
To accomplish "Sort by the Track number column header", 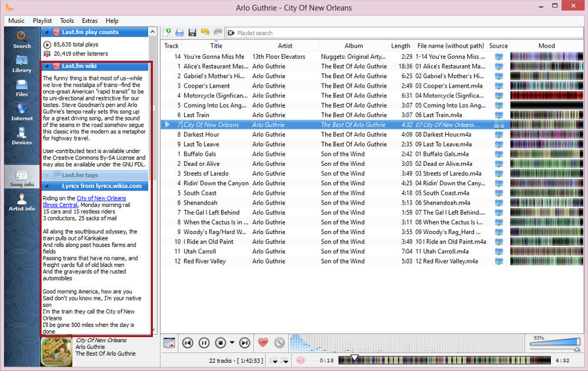I will pyautogui.click(x=171, y=46).
